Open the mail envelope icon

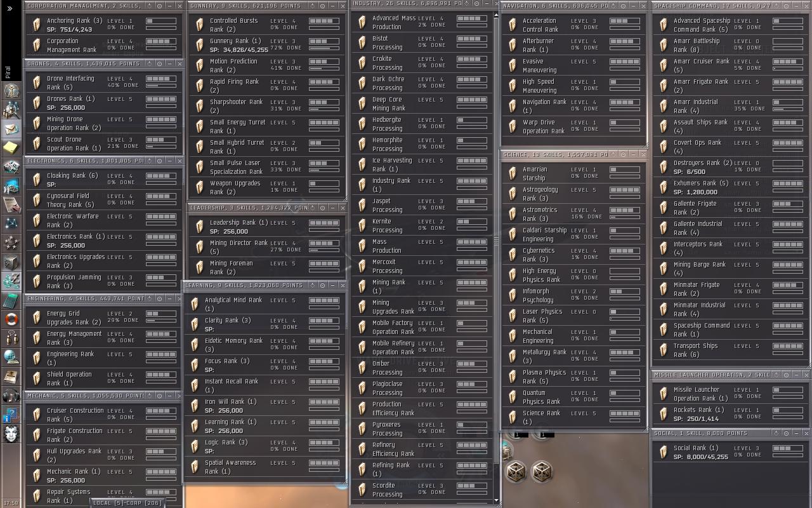pyautogui.click(x=11, y=129)
